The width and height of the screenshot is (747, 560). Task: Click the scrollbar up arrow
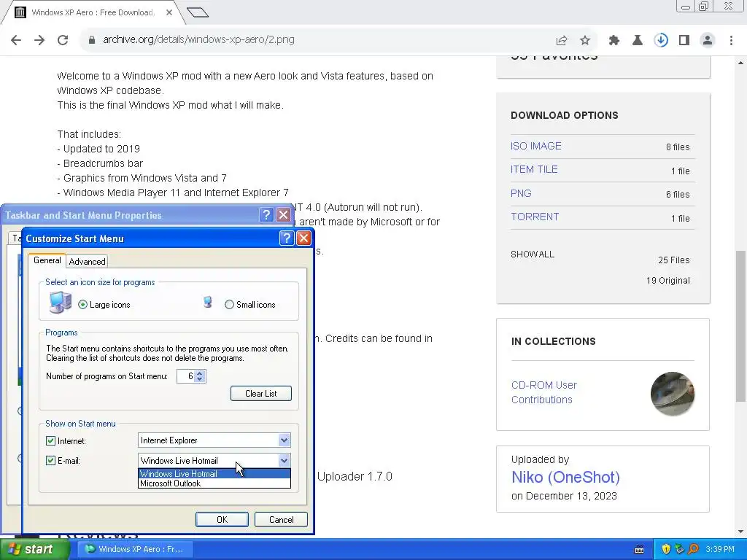(x=740, y=63)
